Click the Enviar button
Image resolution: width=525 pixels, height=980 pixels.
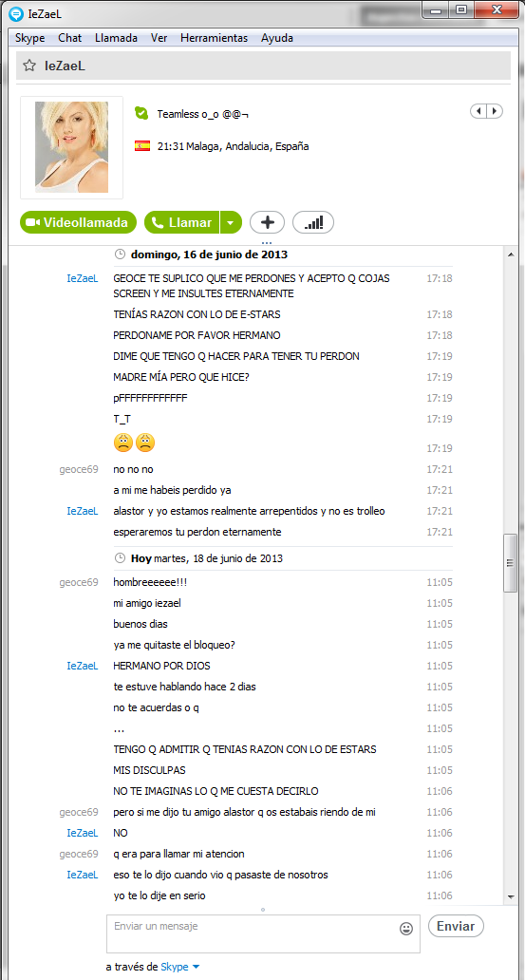(x=456, y=926)
